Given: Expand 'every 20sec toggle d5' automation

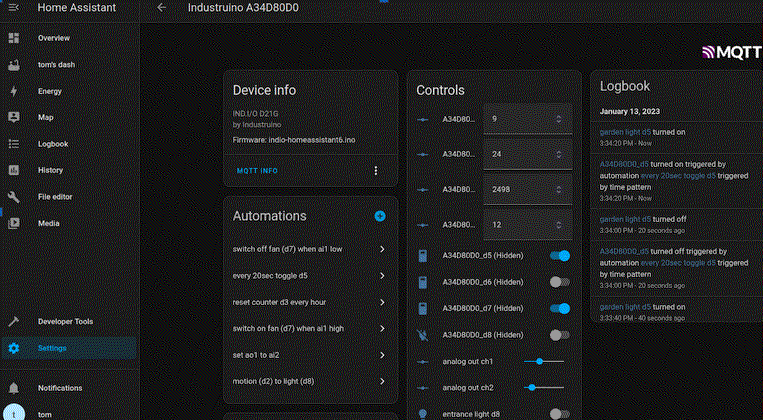Looking at the screenshot, I should (382, 275).
